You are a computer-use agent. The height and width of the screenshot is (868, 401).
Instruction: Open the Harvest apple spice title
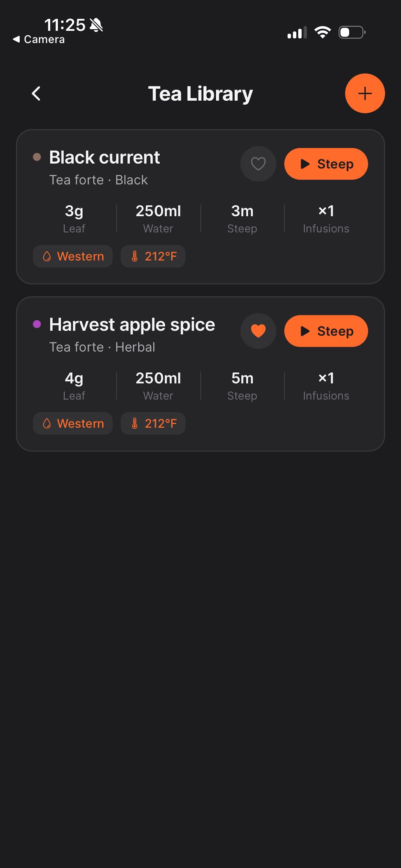coord(132,325)
